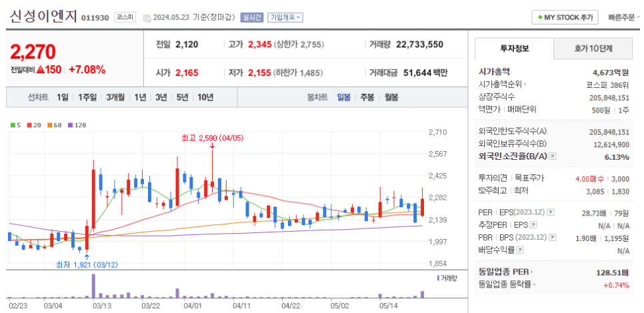Click the 저가 value 2,155

pos(259,73)
